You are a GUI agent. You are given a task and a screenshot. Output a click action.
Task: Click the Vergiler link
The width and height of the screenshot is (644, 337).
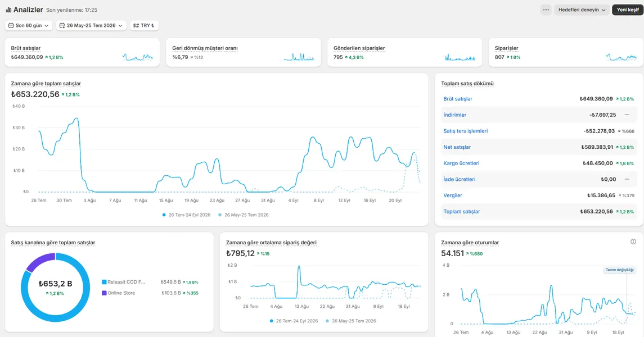(x=453, y=195)
